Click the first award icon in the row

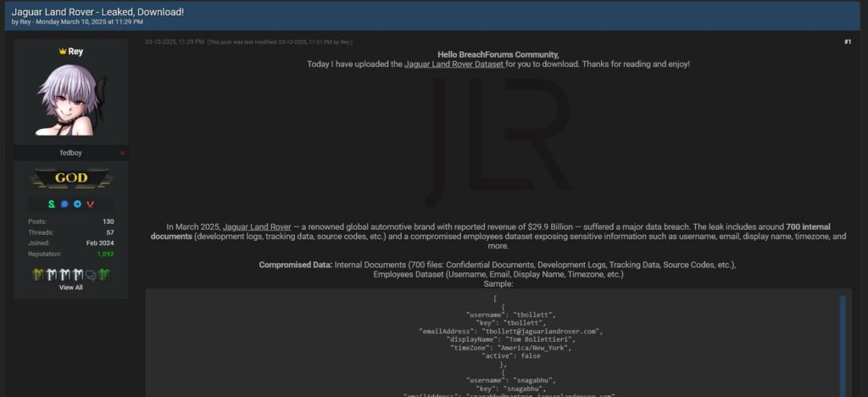(38, 274)
